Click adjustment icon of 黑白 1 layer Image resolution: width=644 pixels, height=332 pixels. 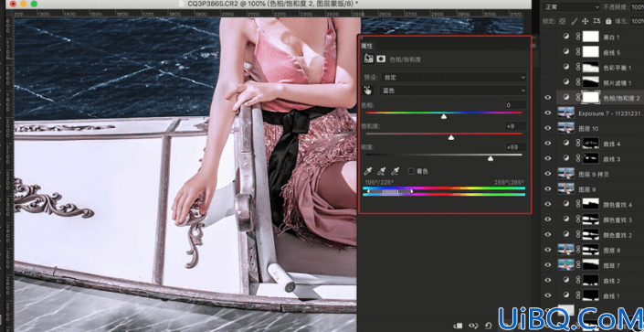pos(566,37)
